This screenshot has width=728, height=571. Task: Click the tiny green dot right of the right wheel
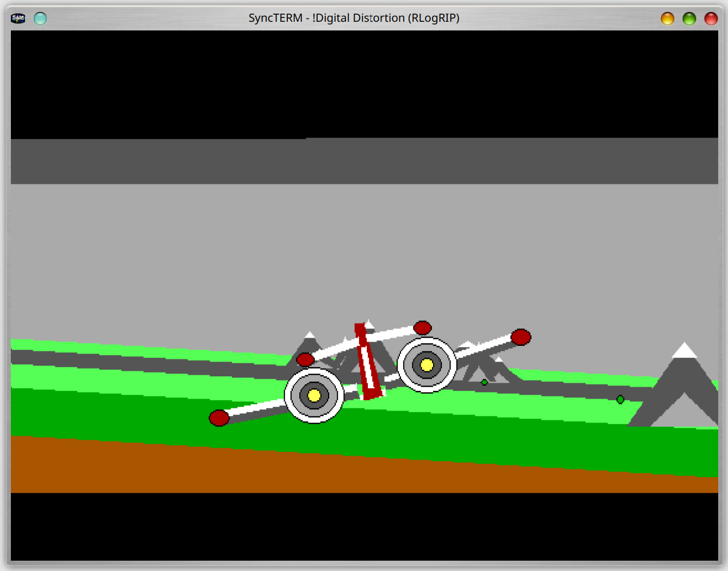click(x=484, y=382)
